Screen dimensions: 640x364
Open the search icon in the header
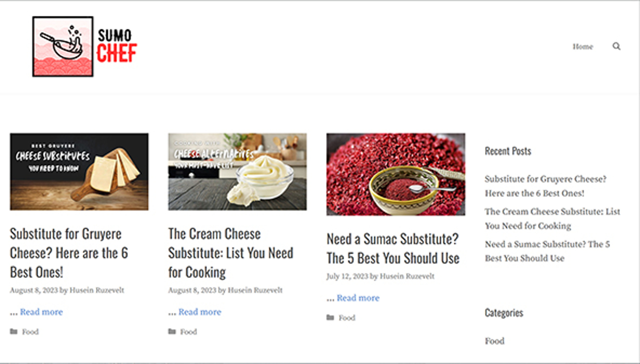[616, 47]
